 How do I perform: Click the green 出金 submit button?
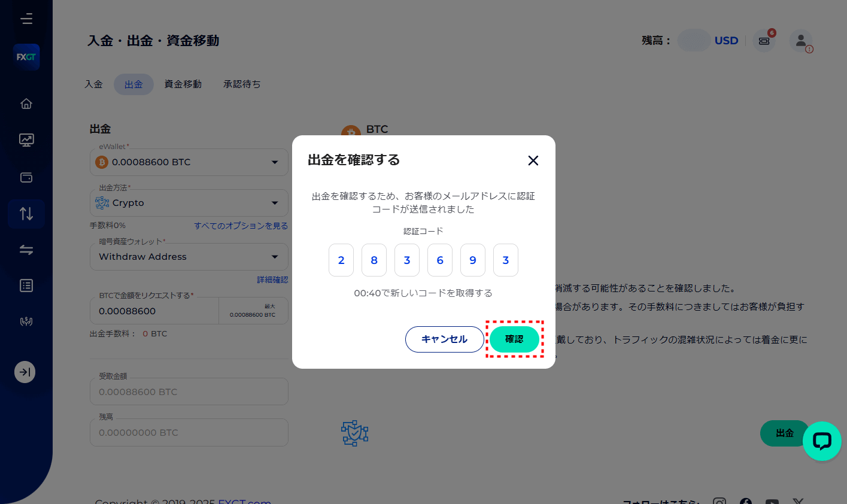(x=784, y=433)
